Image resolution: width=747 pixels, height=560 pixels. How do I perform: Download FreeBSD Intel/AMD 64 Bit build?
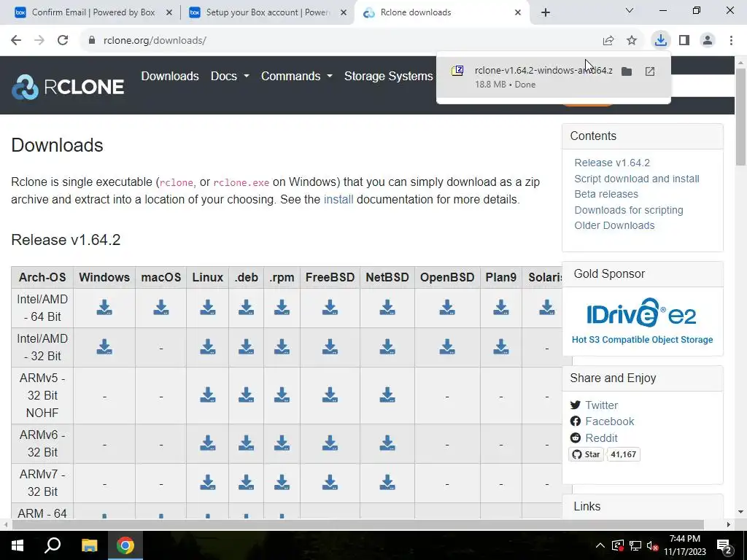[x=330, y=308]
